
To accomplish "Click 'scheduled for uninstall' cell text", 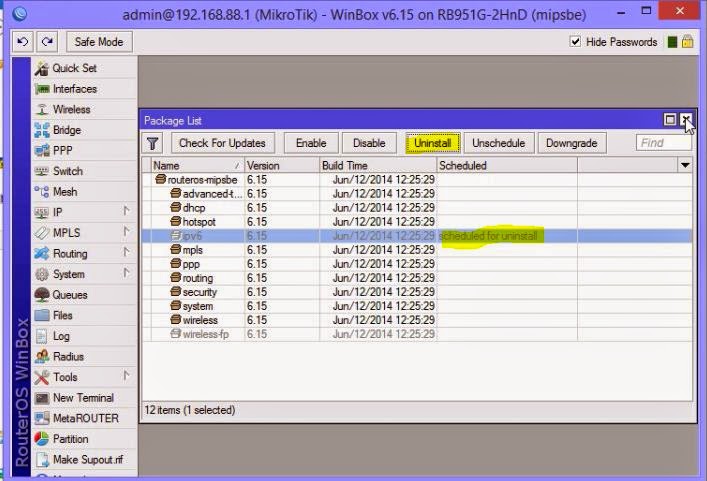I will 488,236.
